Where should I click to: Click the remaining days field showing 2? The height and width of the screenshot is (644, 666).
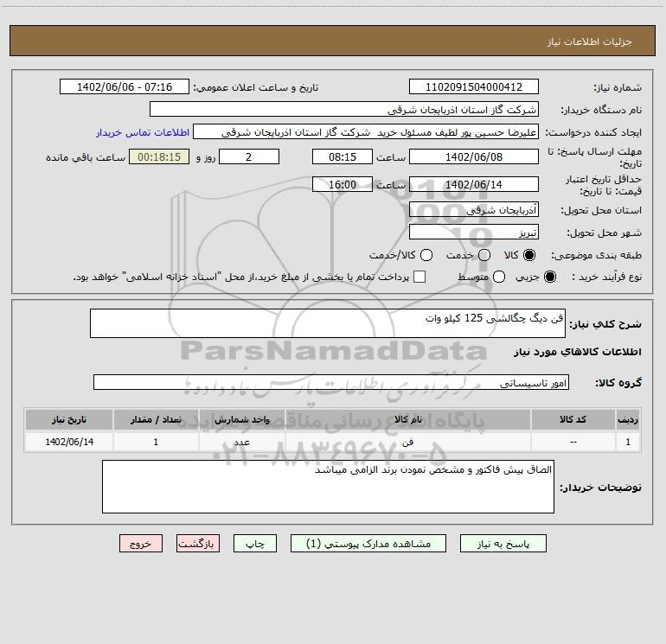(x=249, y=156)
